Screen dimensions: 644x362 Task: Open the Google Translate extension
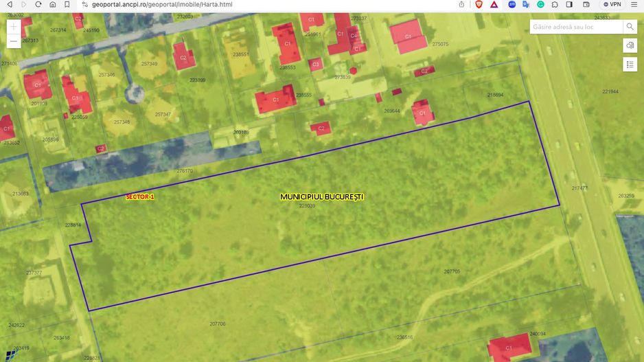526,4
